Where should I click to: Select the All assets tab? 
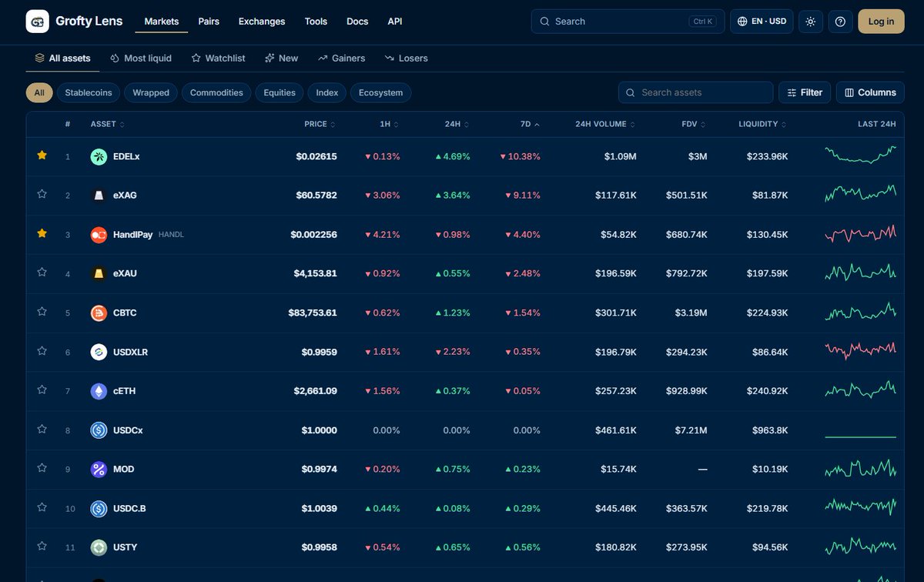[x=62, y=58]
